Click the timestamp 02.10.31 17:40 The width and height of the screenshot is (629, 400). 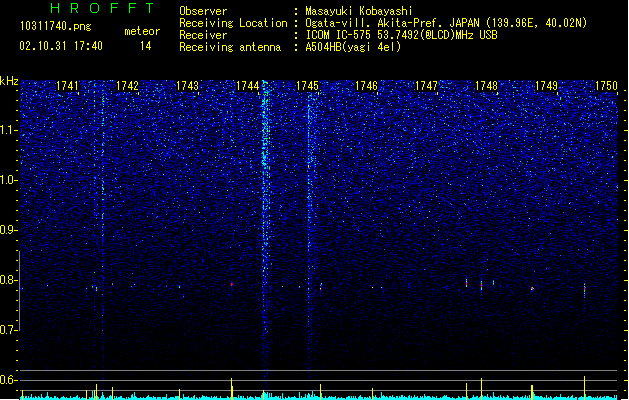click(61, 46)
